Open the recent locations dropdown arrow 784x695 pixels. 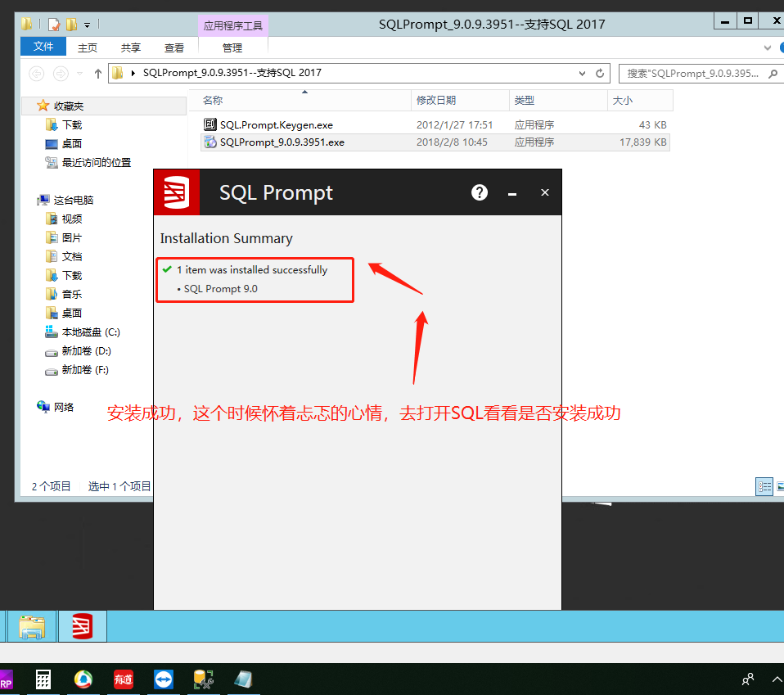[79, 74]
